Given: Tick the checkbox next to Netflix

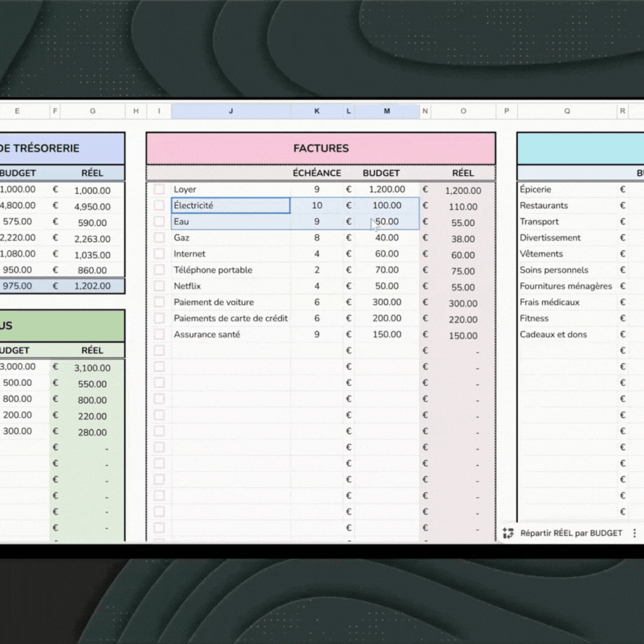Looking at the screenshot, I should click(159, 286).
